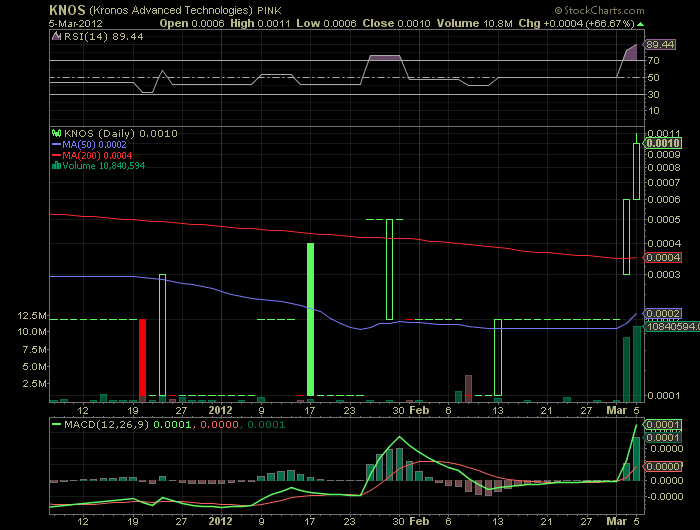Click the 2012 date axis label on price chart

tap(222, 410)
